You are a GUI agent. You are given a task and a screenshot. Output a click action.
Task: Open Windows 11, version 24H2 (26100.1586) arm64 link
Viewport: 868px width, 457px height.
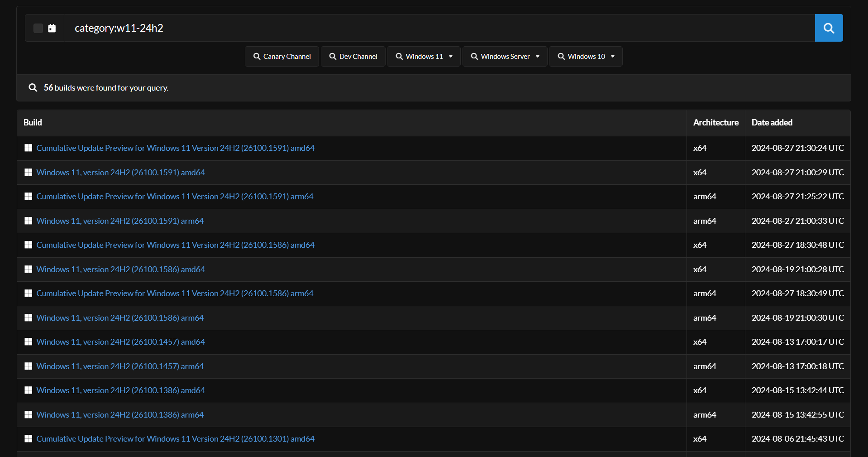point(120,318)
